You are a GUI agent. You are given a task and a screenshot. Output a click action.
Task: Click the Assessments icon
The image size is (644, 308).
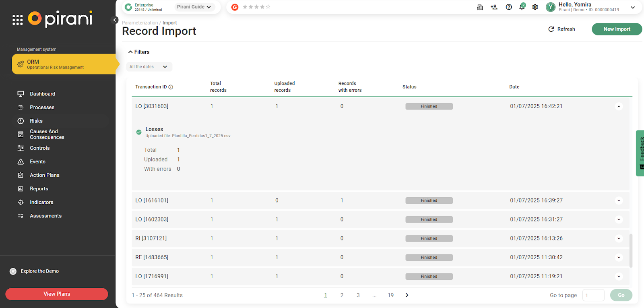[x=21, y=216]
